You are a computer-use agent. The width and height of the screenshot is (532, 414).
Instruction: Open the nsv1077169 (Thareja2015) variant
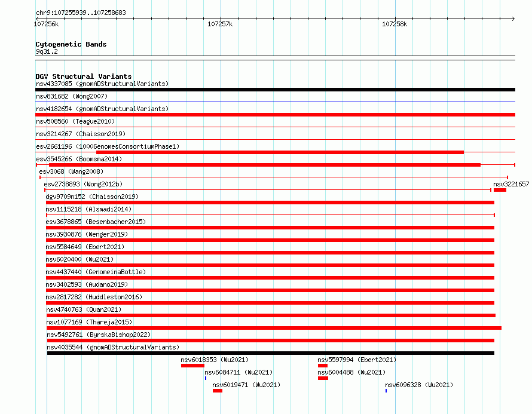click(89, 322)
